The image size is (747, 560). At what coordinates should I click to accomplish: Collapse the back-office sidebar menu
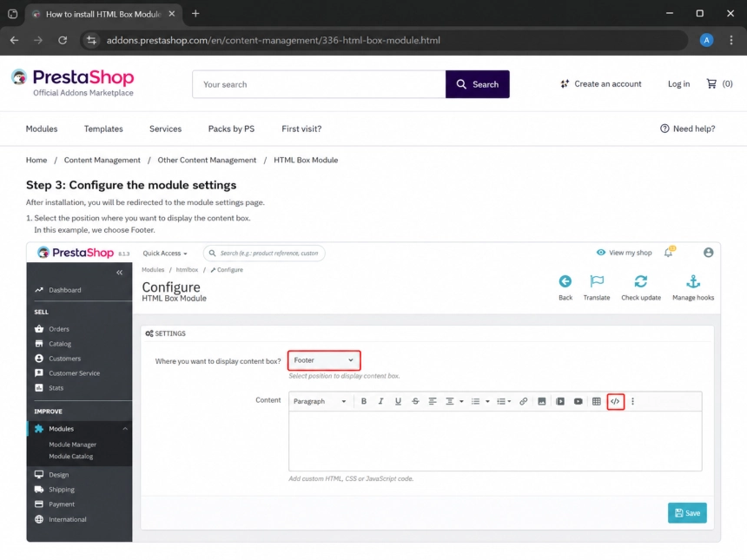coord(120,273)
